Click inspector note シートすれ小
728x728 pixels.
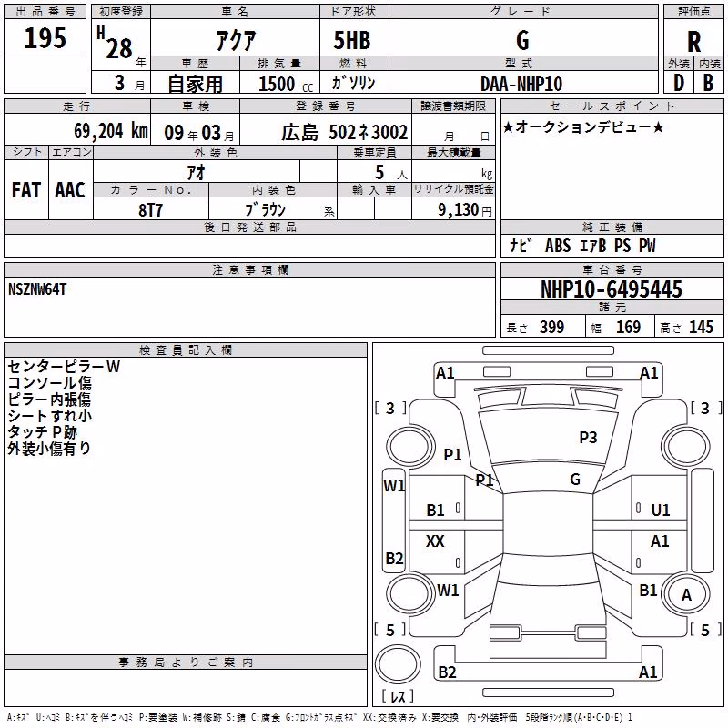[x=49, y=416]
